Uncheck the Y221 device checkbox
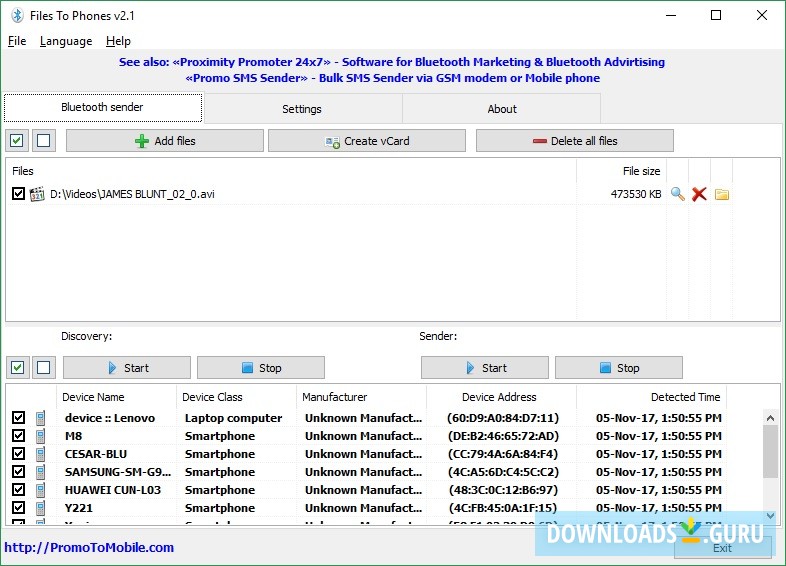Screen dimensions: 786x566 coord(18,507)
